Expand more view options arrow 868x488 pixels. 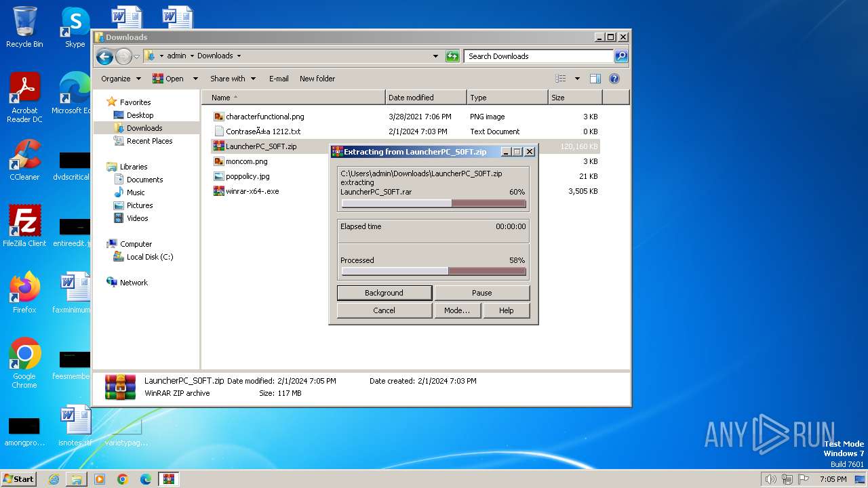click(577, 79)
